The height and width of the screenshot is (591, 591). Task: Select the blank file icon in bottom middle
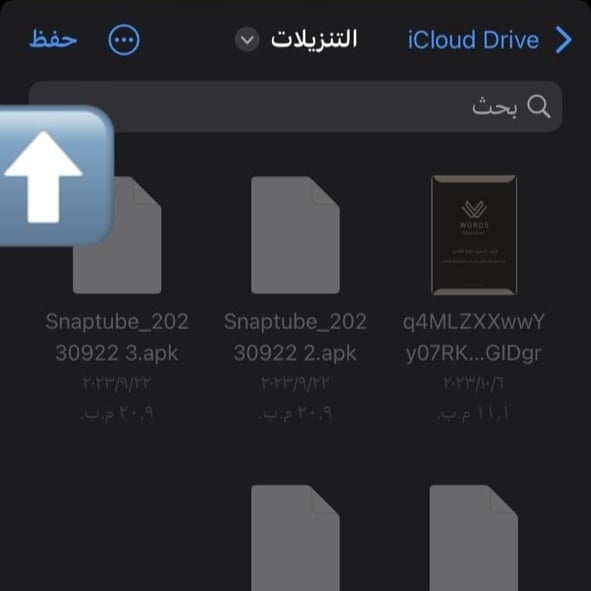pos(296,538)
